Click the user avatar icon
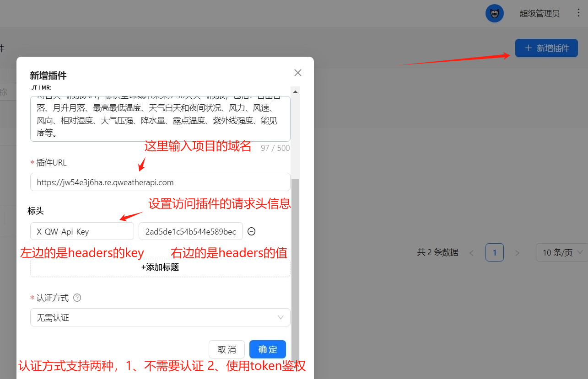Screen dimensions: 588x379 coord(494,13)
